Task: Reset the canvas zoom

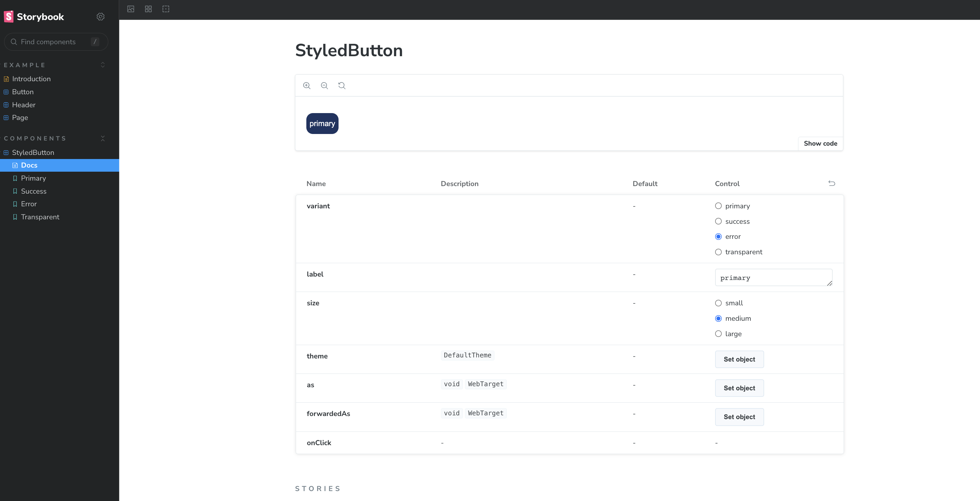Action: [342, 86]
